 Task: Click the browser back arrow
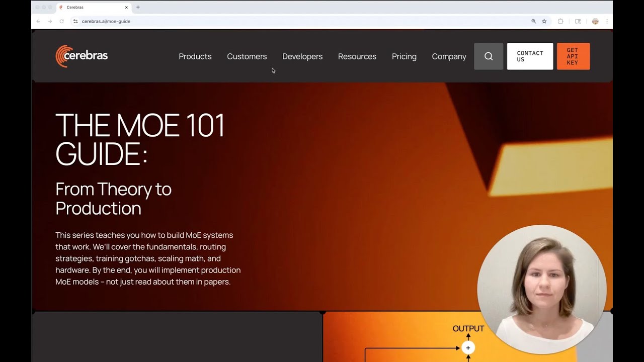(38, 21)
